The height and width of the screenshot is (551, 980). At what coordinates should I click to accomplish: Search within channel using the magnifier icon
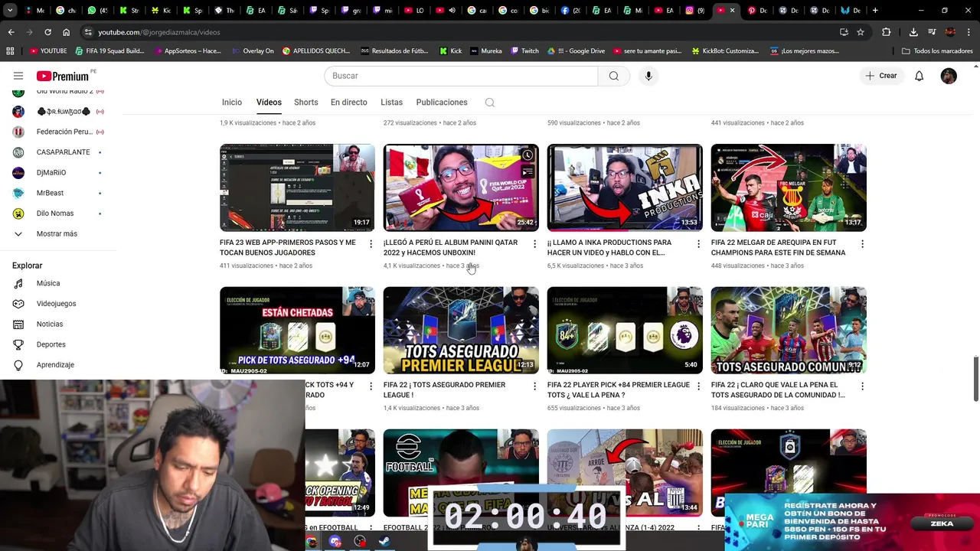tap(490, 103)
